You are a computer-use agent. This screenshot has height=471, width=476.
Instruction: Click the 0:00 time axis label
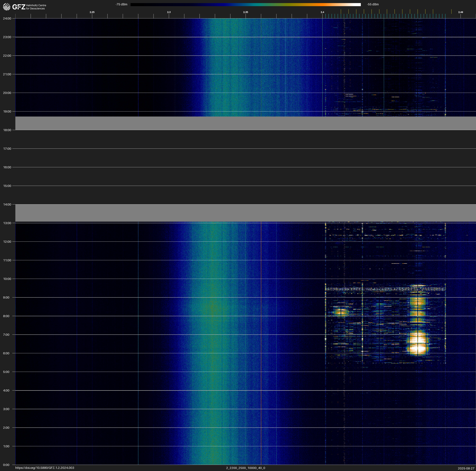(6, 465)
